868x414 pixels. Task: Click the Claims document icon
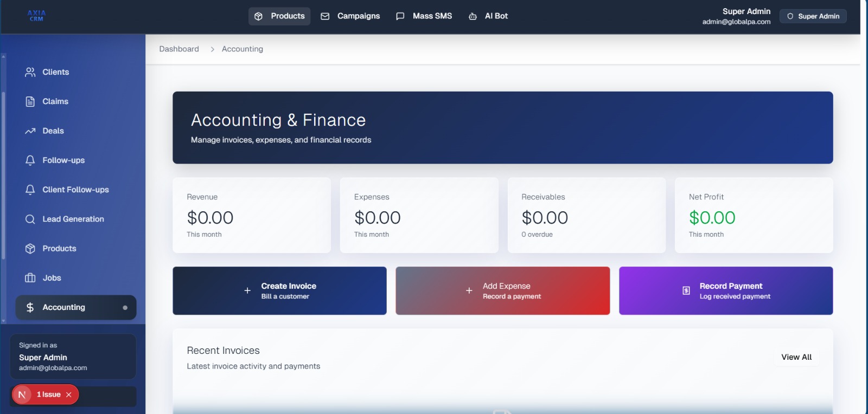tap(30, 101)
